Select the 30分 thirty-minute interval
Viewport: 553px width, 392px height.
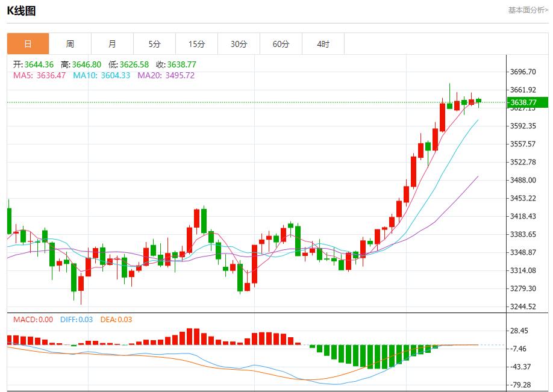239,43
